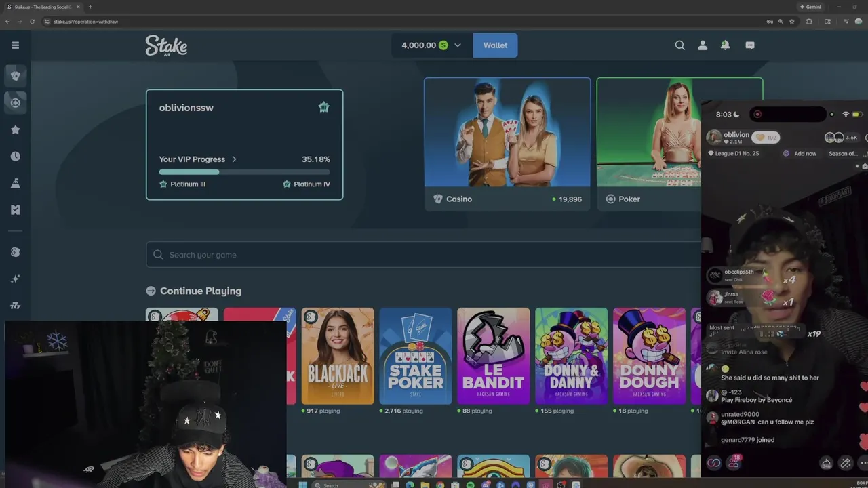Click the VIP star badge beside oblivionssw
Image resolution: width=868 pixels, height=488 pixels.
324,107
